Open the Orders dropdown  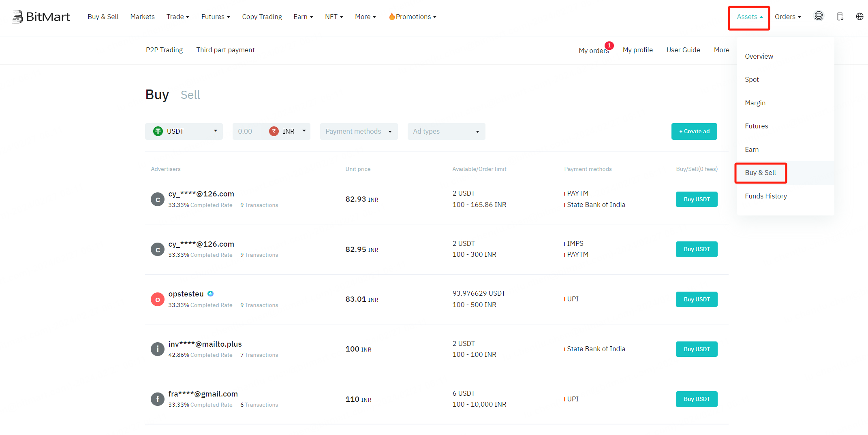point(788,17)
